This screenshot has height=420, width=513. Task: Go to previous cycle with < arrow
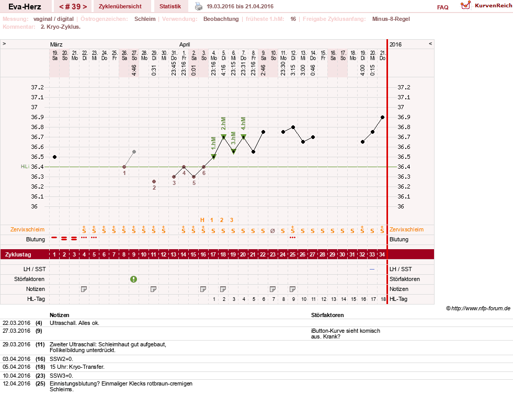click(61, 7)
